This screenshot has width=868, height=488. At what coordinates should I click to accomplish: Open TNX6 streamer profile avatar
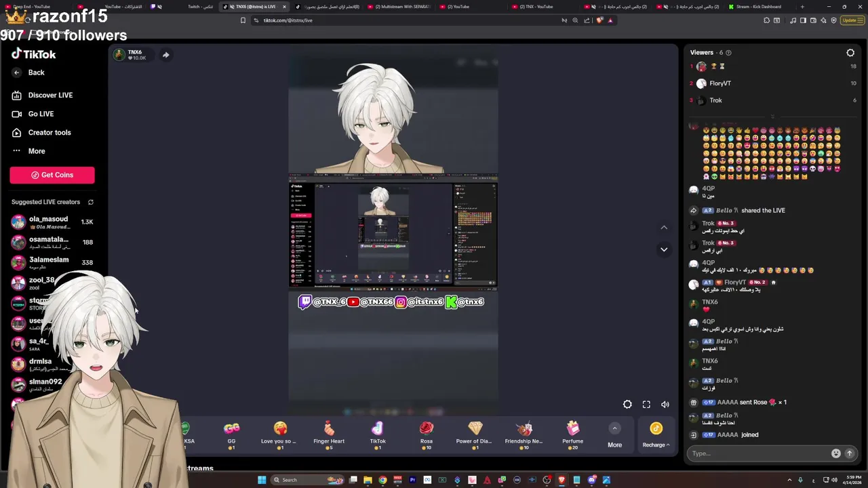(x=119, y=55)
